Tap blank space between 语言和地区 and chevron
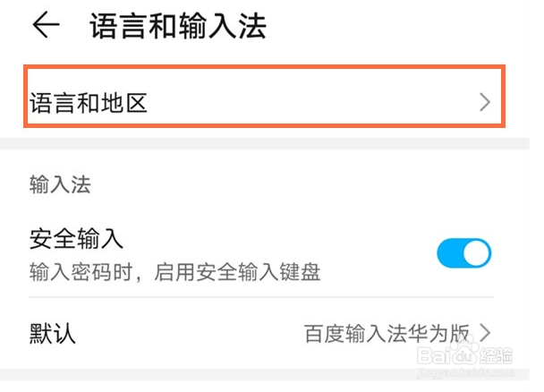 pyautogui.click(x=313, y=103)
